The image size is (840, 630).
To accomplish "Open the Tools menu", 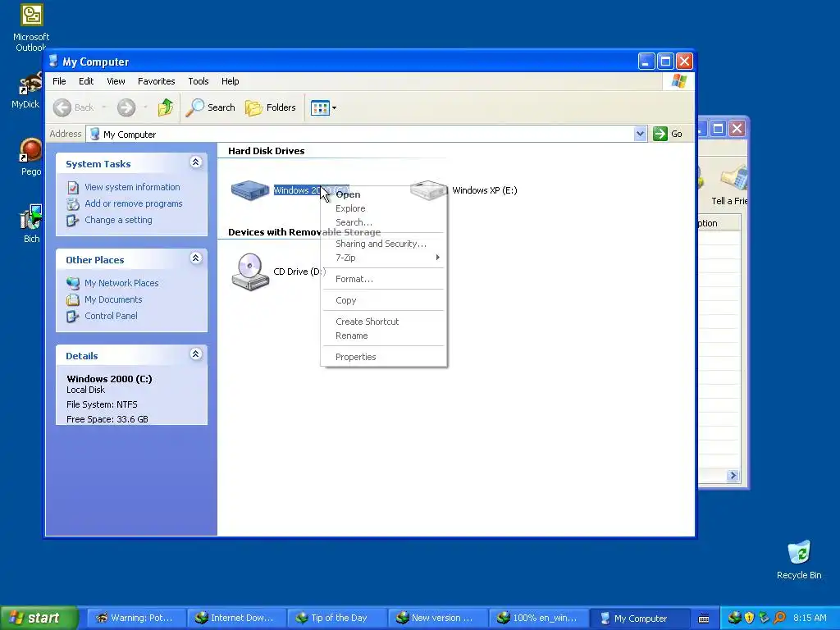I will pos(199,81).
